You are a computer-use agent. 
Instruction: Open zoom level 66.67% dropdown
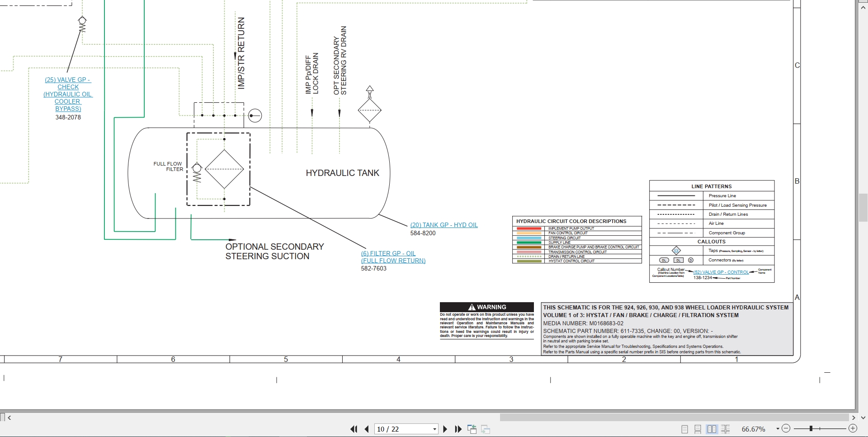[x=778, y=429]
